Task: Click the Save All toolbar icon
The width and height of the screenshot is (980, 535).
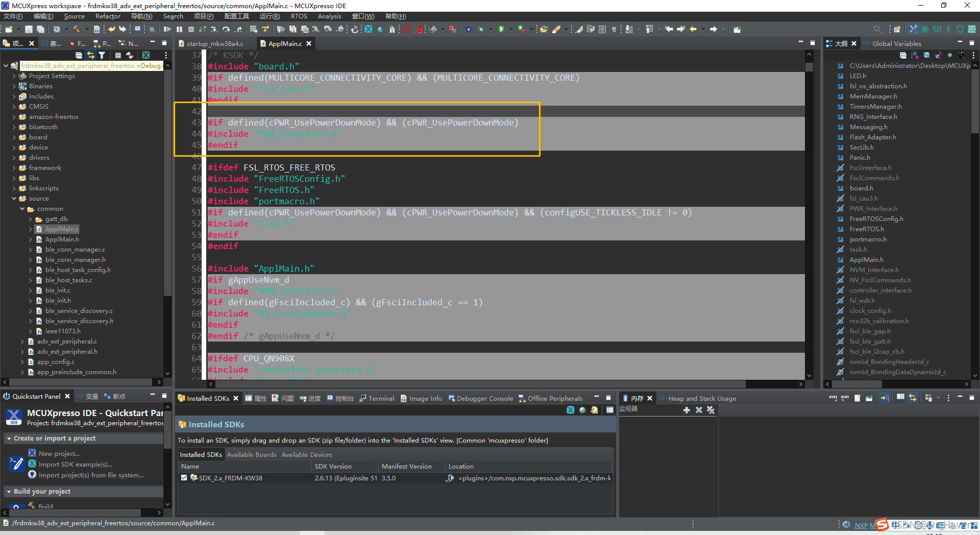Action: click(x=40, y=30)
